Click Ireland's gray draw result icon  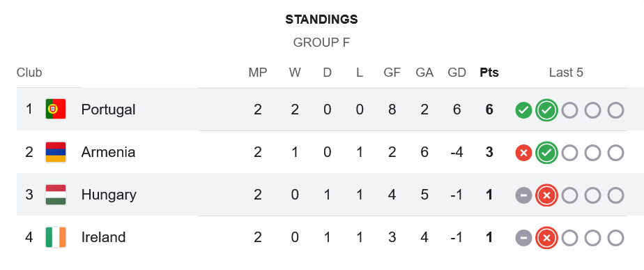pyautogui.click(x=523, y=238)
